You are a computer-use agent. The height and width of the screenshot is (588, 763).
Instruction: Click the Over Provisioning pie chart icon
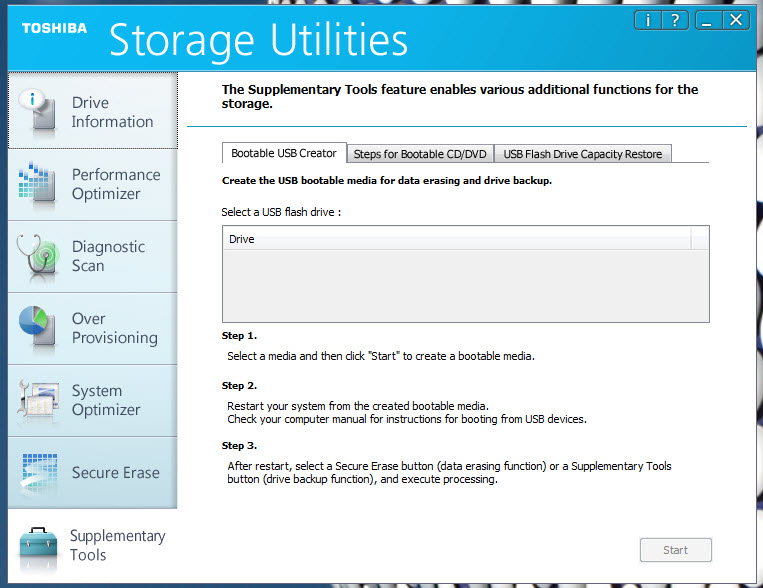(x=37, y=328)
